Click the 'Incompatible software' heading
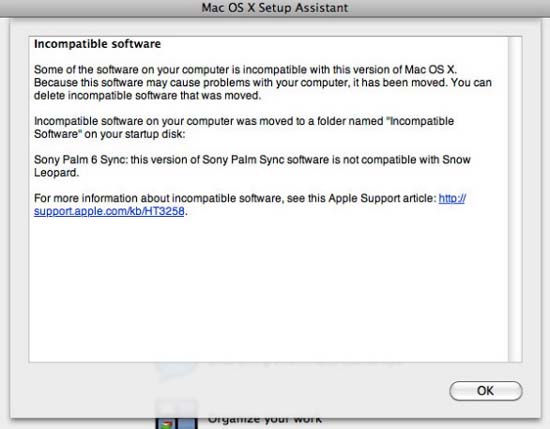This screenshot has width=550, height=429. (97, 44)
